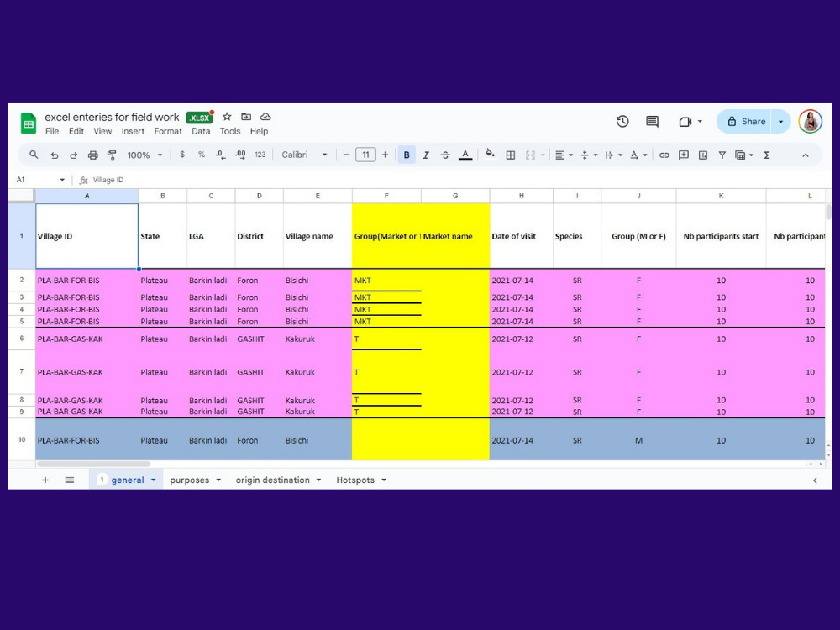Start a meeting with the camera icon
The width and height of the screenshot is (840, 630).
tap(685, 122)
